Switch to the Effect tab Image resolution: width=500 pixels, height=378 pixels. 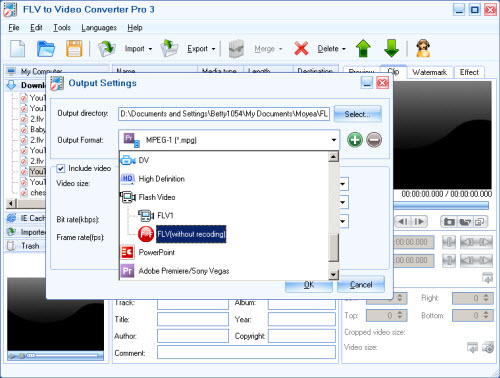(469, 72)
